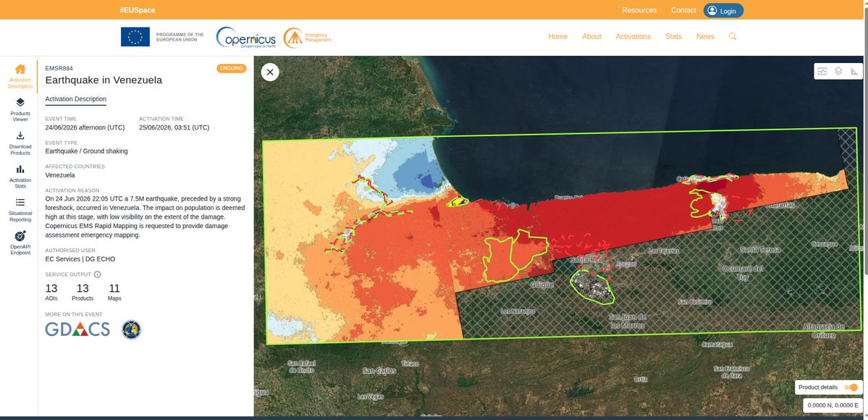868x420 pixels.
Task: Click the Earthquake / Ground shaking event type
Action: coord(86,151)
